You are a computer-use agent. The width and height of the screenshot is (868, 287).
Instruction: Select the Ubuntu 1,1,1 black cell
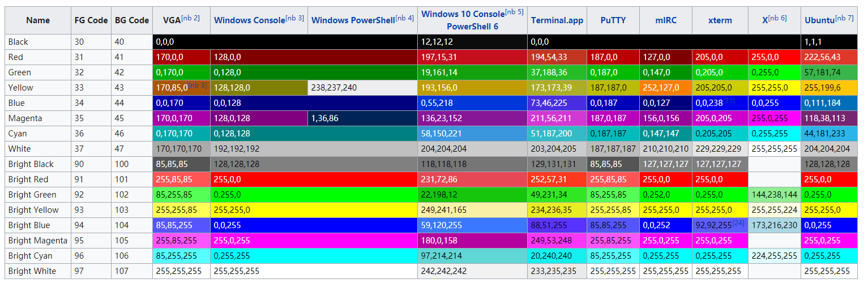pos(829,42)
